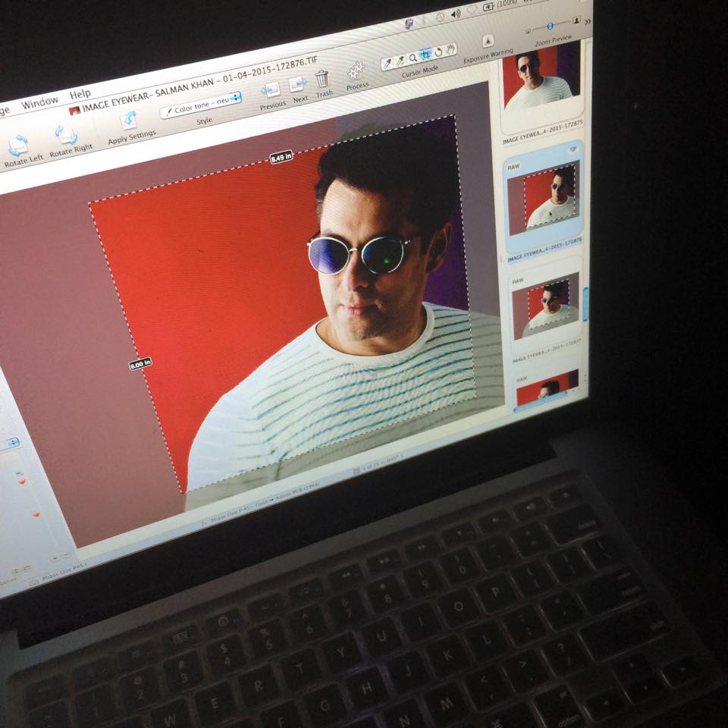Open the dropdown stepper in left panel

pos(14,442)
